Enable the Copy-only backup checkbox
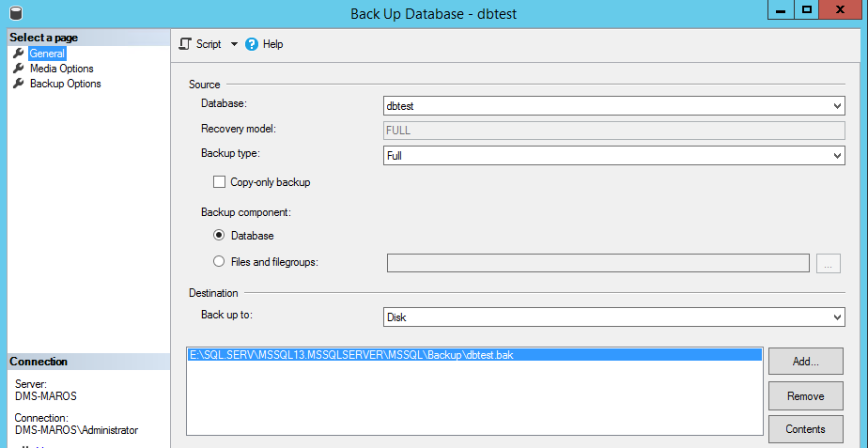The width and height of the screenshot is (868, 448). pyautogui.click(x=220, y=182)
